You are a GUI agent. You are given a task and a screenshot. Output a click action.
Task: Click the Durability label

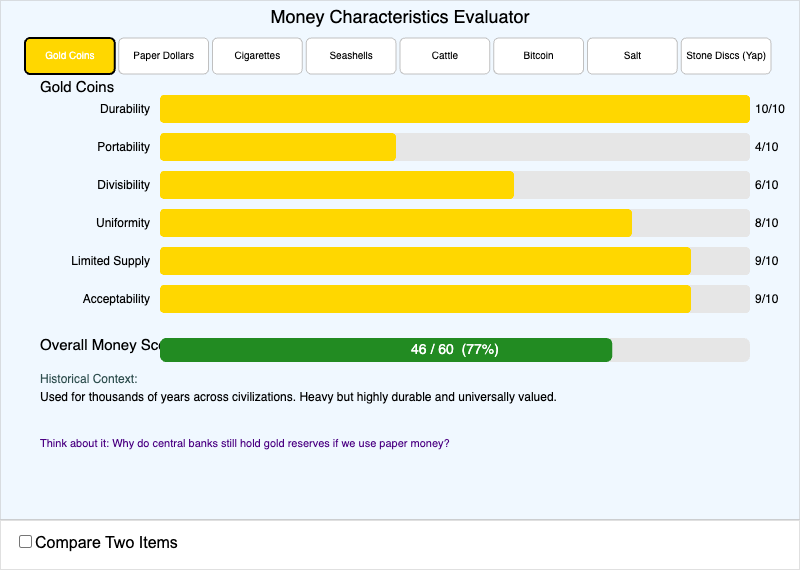click(125, 109)
